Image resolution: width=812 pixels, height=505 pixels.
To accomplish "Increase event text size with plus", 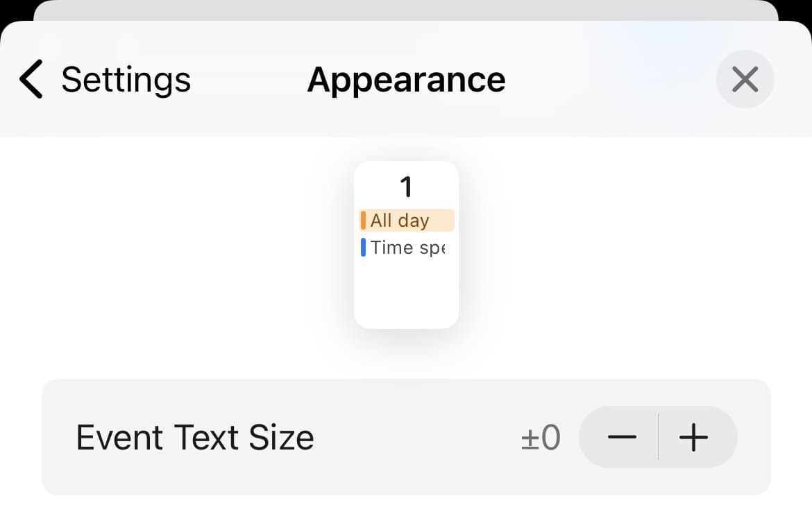I will [694, 437].
